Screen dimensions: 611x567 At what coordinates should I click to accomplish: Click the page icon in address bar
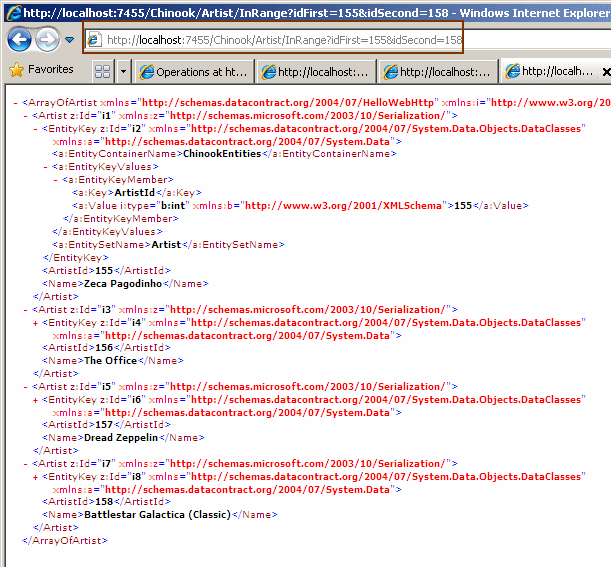pos(94,40)
